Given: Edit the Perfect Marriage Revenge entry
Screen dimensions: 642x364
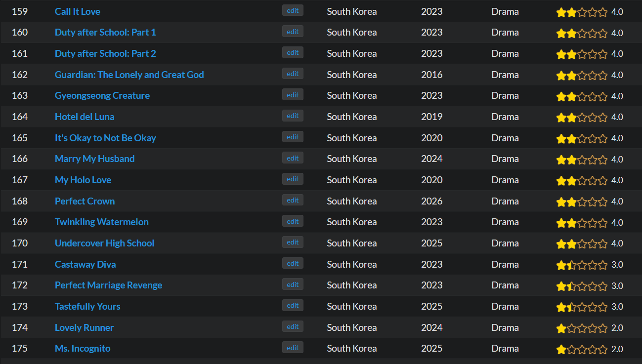Looking at the screenshot, I should tap(293, 284).
